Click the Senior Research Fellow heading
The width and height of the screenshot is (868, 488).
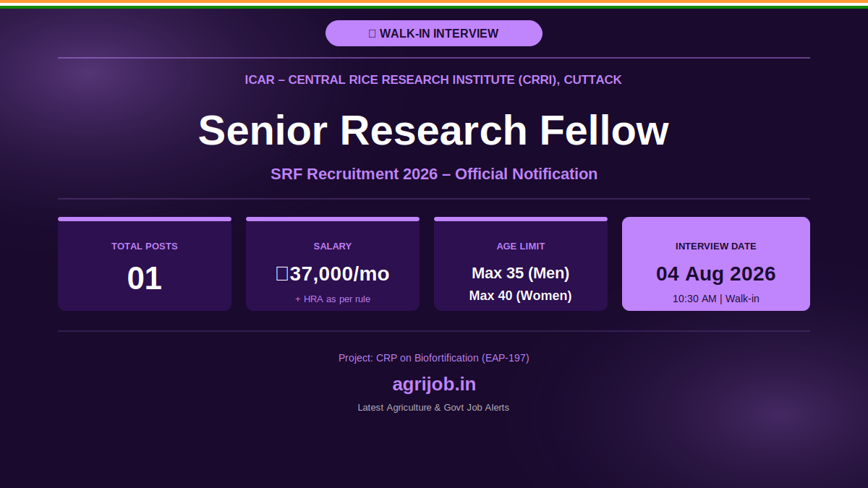pyautogui.click(x=433, y=131)
